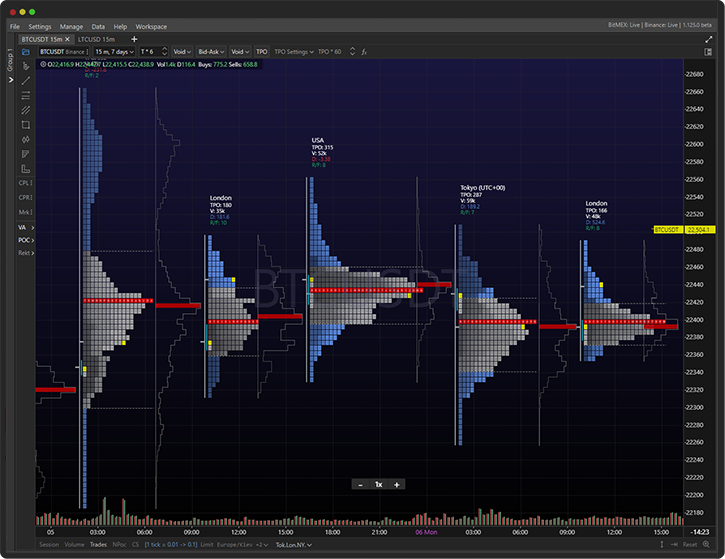Click the tick size 0.01 -> 0.1 link
The height and width of the screenshot is (559, 725).
click(171, 545)
